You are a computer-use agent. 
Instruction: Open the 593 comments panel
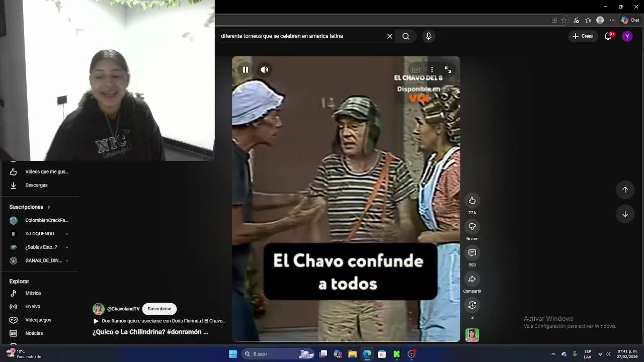click(472, 253)
